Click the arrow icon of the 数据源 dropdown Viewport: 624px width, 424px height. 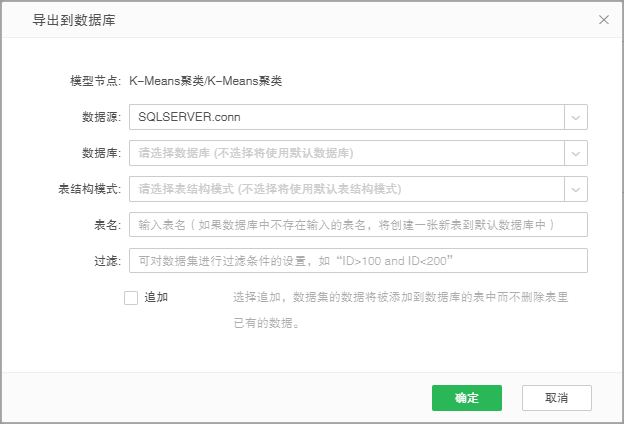tap(576, 117)
